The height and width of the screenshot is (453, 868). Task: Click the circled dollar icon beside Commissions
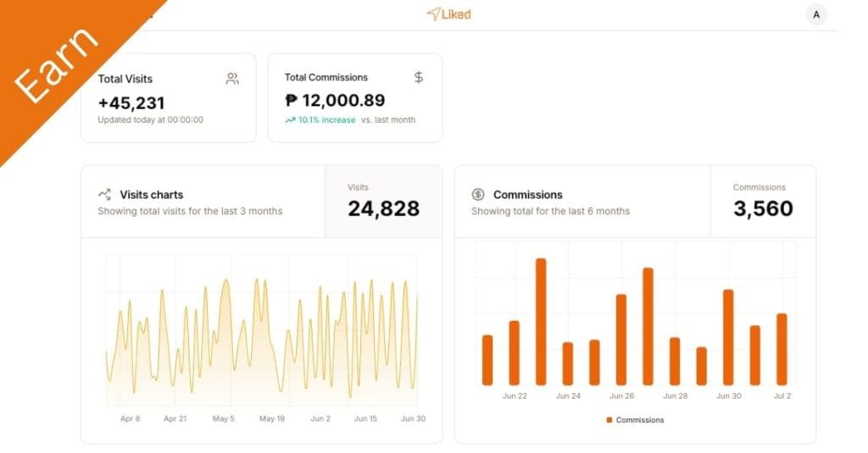pos(478,194)
